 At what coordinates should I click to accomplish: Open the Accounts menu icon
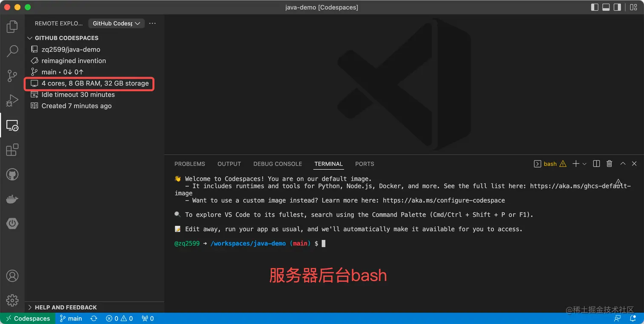(12, 276)
